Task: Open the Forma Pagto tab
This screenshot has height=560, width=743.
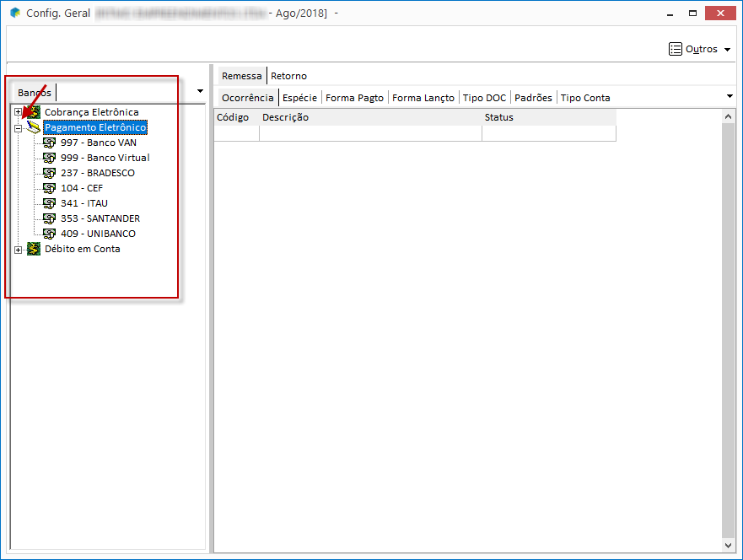Action: pos(354,98)
